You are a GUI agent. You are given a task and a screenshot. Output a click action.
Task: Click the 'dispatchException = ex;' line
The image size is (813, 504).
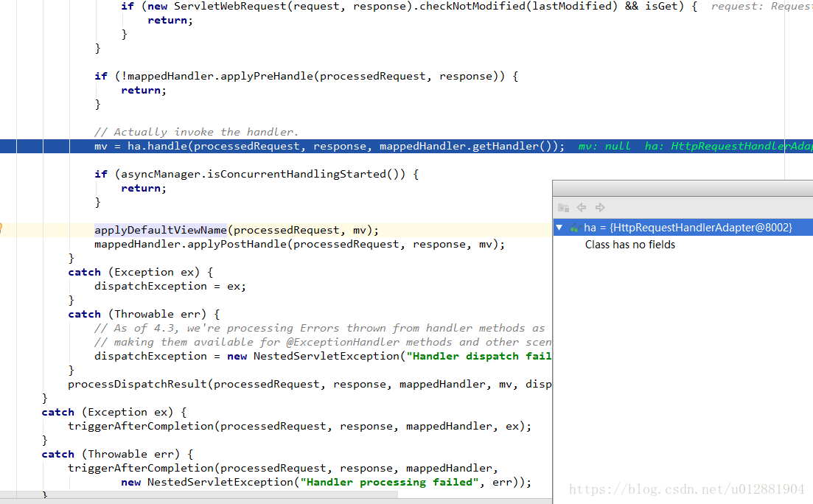tap(170, 286)
